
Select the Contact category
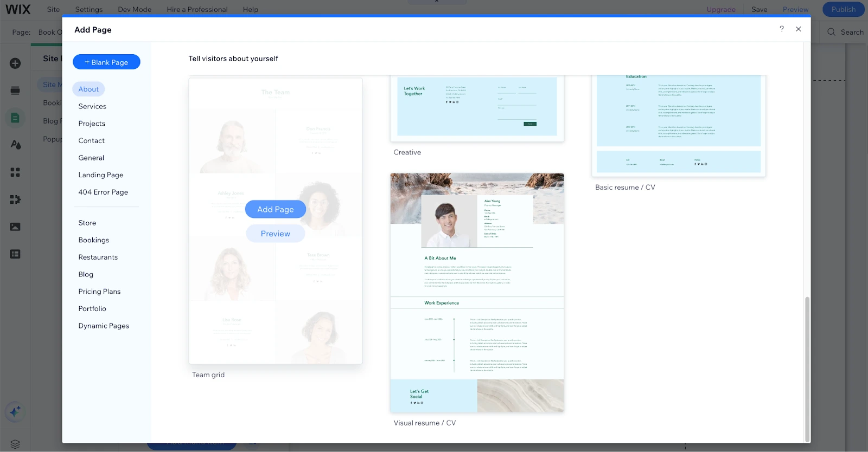pos(92,141)
